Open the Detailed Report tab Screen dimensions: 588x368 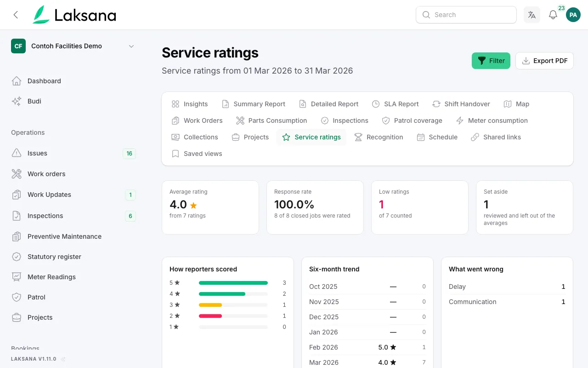(328, 104)
